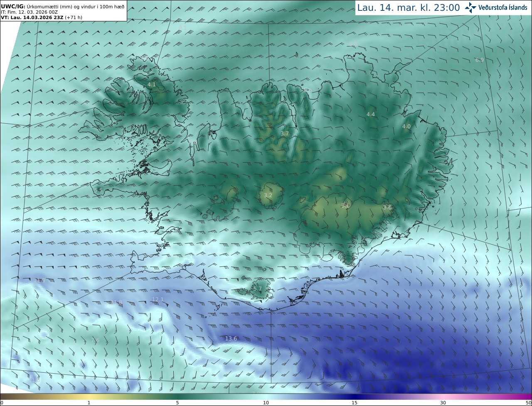Click the 4.1 value over the Westfjords
532x406 pixels.
(152, 85)
